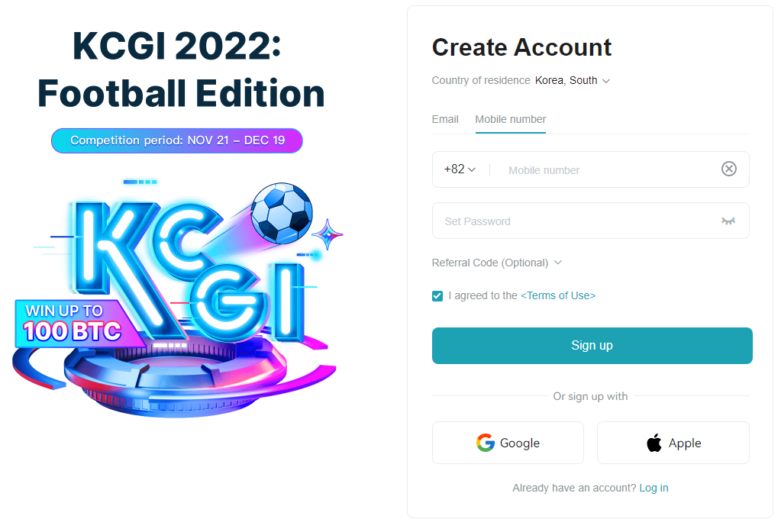Viewport: 781px width, 532px height.
Task: Expand Korea, South country of residence selector
Action: coord(573,81)
